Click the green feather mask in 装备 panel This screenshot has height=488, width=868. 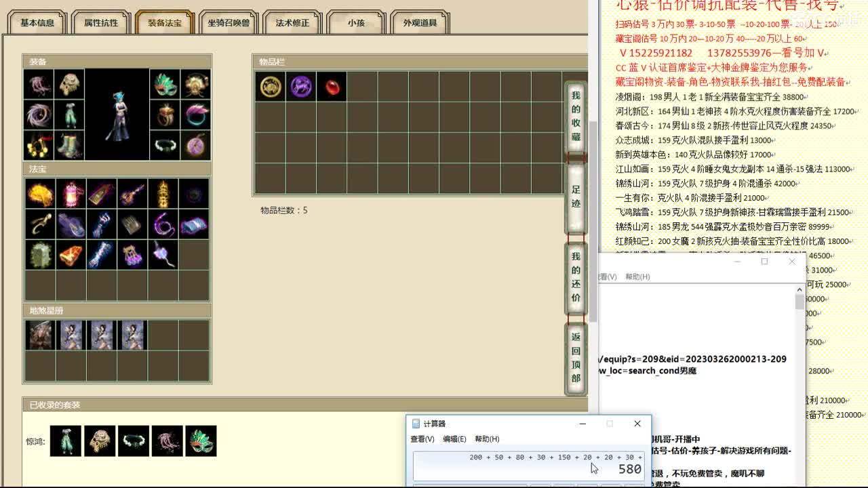coord(165,85)
